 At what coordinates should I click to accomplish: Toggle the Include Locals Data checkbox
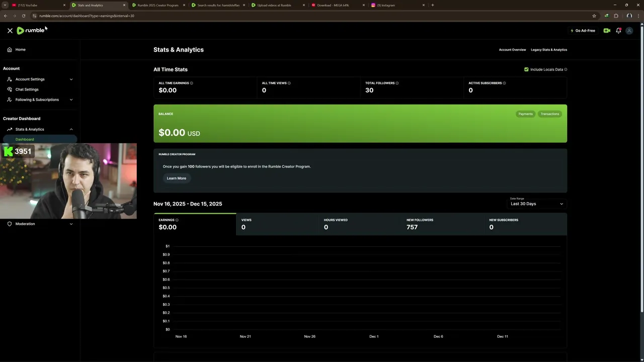tap(526, 69)
